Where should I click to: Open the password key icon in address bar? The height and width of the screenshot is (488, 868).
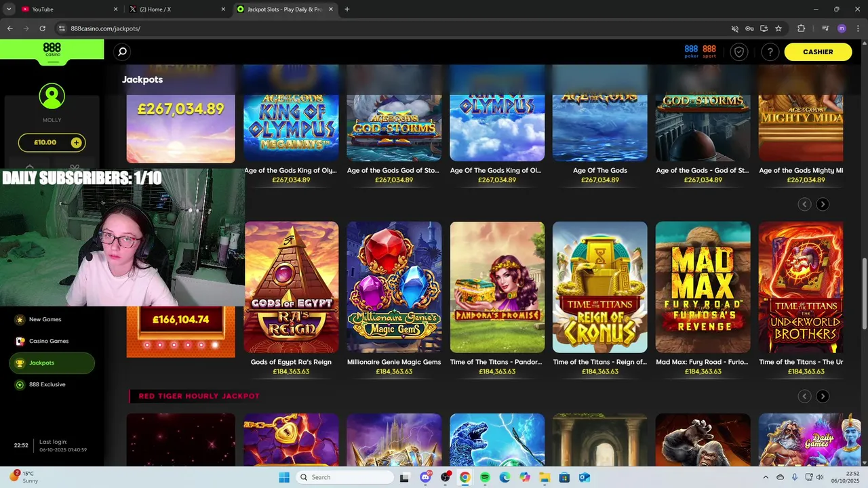(749, 28)
